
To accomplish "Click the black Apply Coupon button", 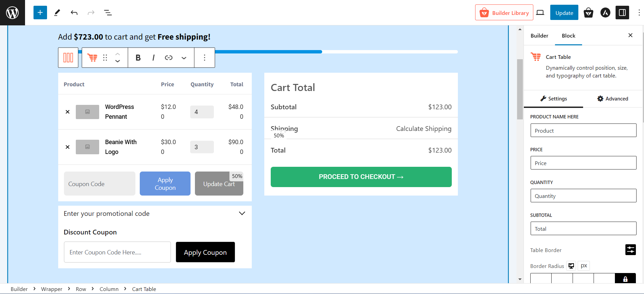I will (x=205, y=252).
